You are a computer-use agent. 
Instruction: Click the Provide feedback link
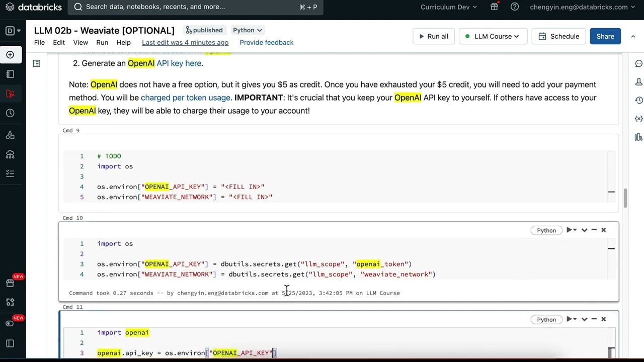click(267, 42)
